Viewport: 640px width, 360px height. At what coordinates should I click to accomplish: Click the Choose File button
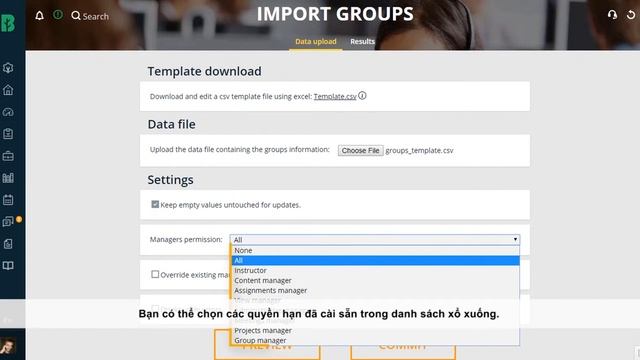pyautogui.click(x=360, y=150)
